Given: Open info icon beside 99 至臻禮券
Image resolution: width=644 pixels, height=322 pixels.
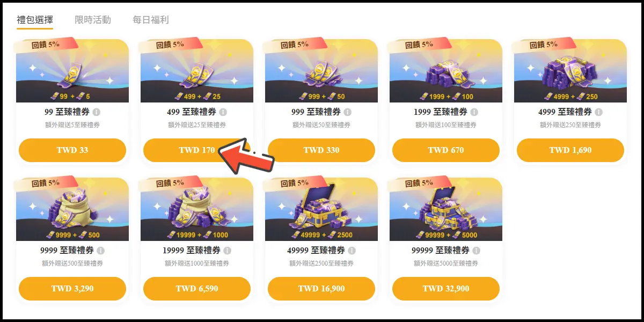Looking at the screenshot, I should (x=96, y=112).
